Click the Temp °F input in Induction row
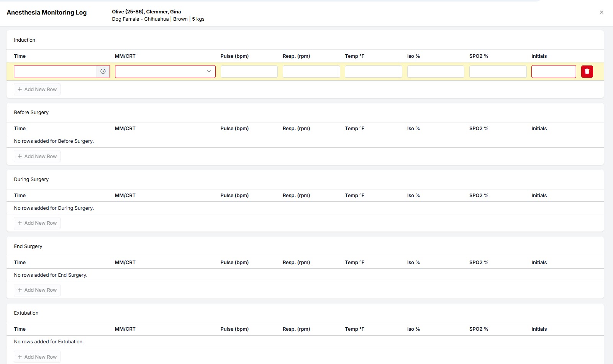This screenshot has height=364, width=613. (x=373, y=72)
